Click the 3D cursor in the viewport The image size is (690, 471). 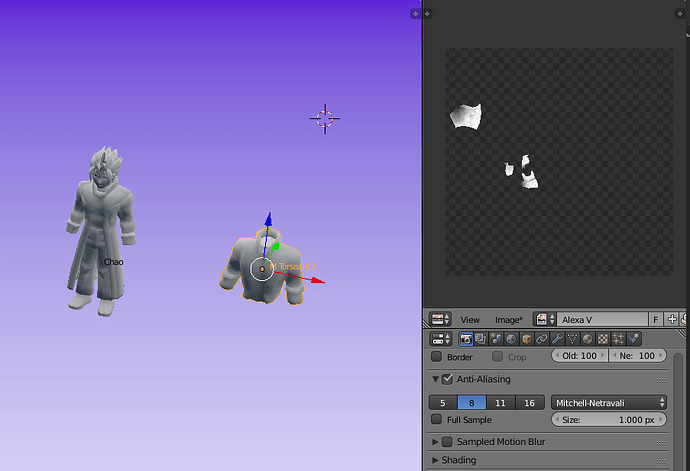pyautogui.click(x=325, y=118)
